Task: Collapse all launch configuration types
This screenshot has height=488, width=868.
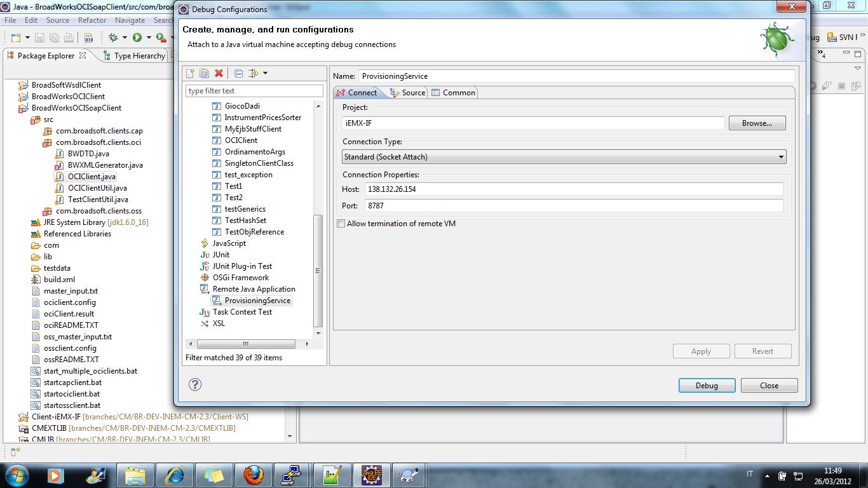Action: [238, 73]
